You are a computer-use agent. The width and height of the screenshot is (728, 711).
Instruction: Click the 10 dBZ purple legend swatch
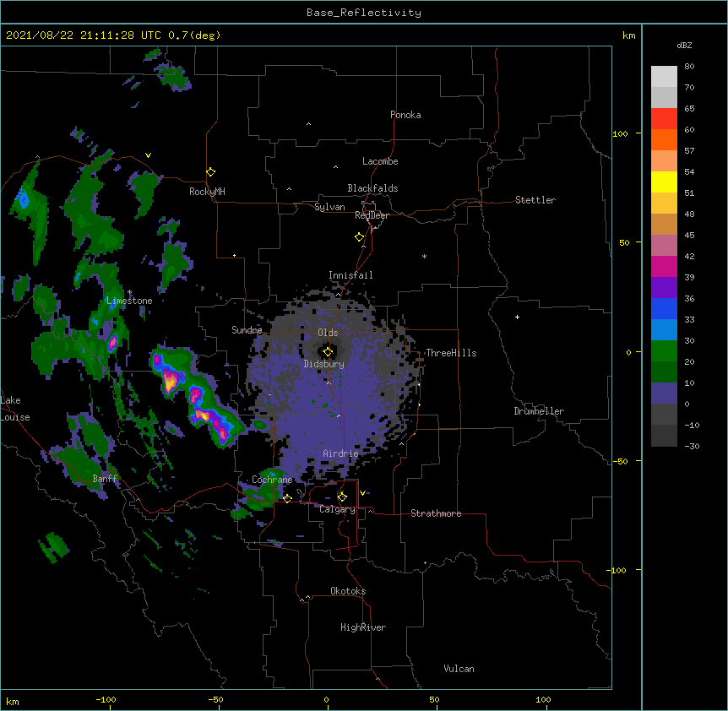664,393
